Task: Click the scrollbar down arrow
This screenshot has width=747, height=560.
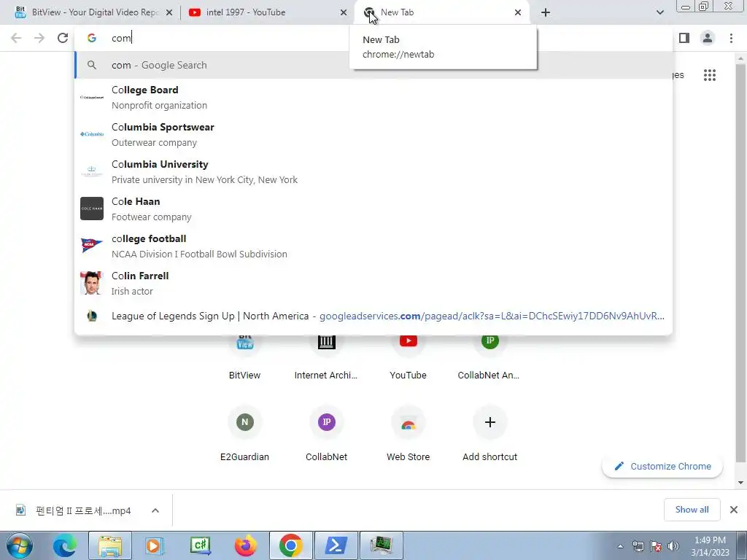Action: tap(740, 483)
